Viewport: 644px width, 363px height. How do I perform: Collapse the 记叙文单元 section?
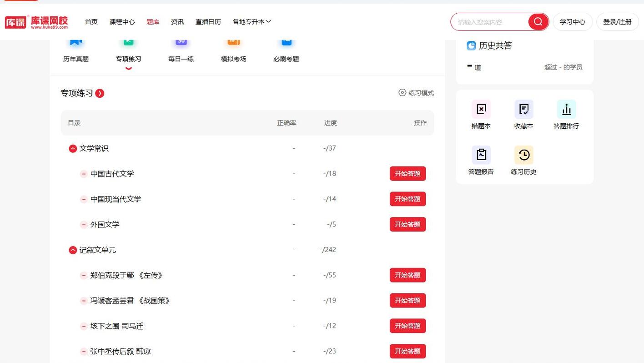click(x=73, y=250)
